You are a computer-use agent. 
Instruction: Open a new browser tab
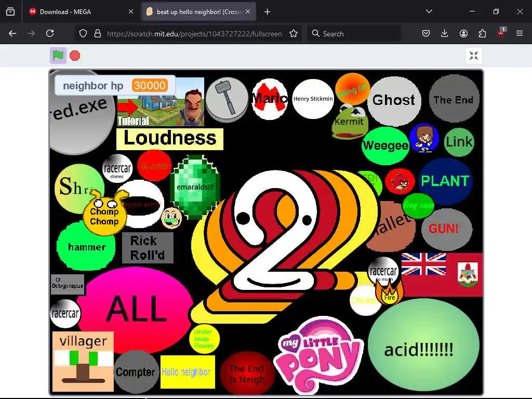(x=268, y=12)
